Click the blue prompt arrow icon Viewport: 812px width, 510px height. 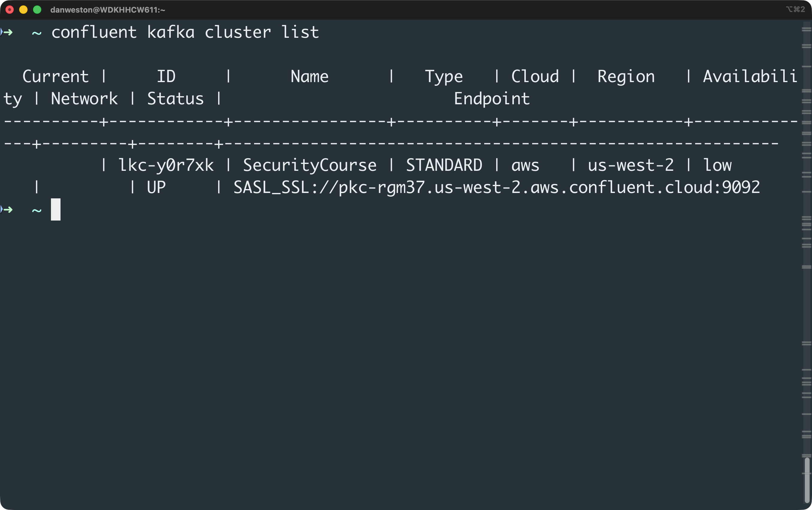[x=7, y=32]
